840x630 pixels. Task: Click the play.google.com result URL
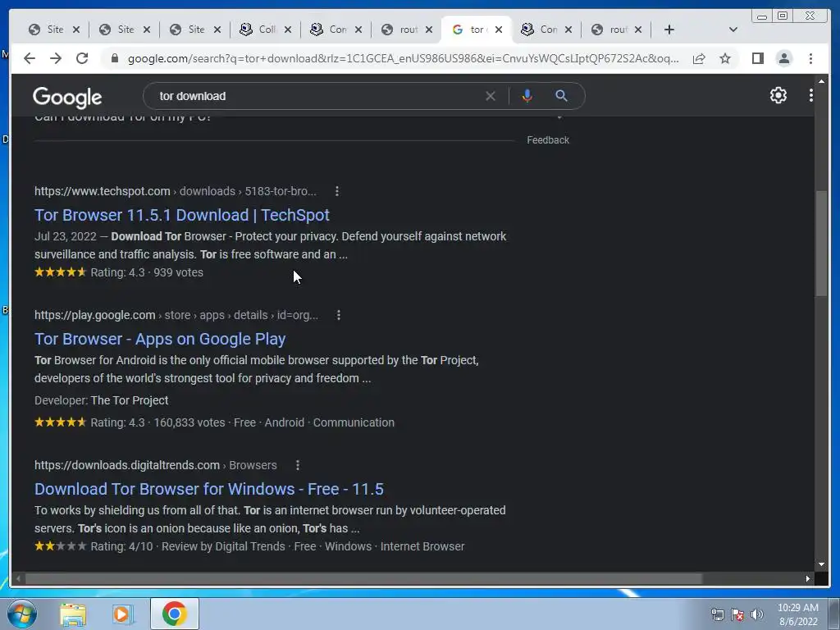[x=176, y=315]
